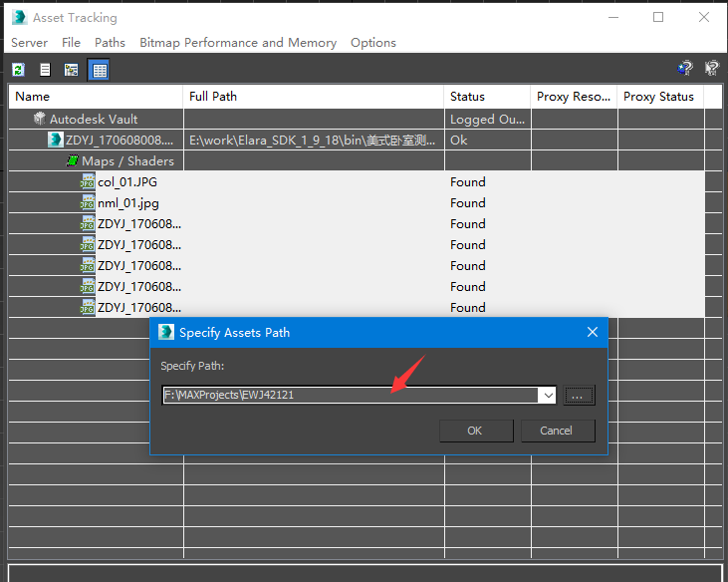Click the Logged Ou... status cell

488,119
